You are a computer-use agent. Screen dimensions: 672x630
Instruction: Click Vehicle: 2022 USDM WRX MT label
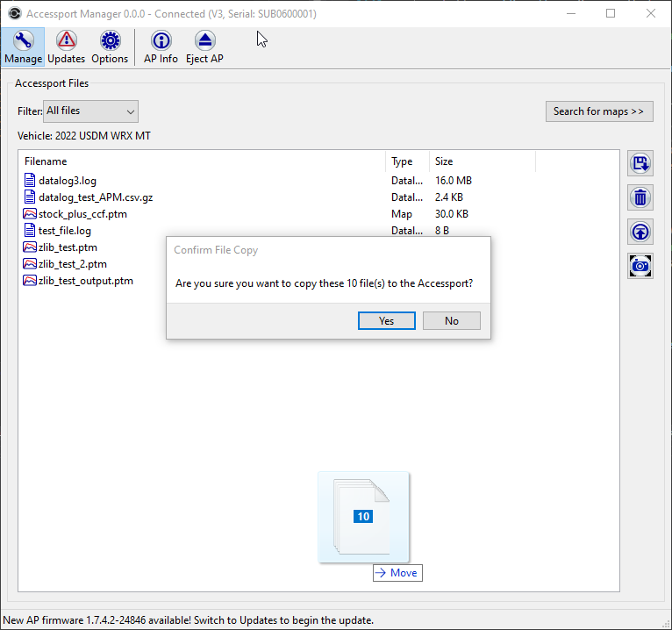click(x=84, y=136)
